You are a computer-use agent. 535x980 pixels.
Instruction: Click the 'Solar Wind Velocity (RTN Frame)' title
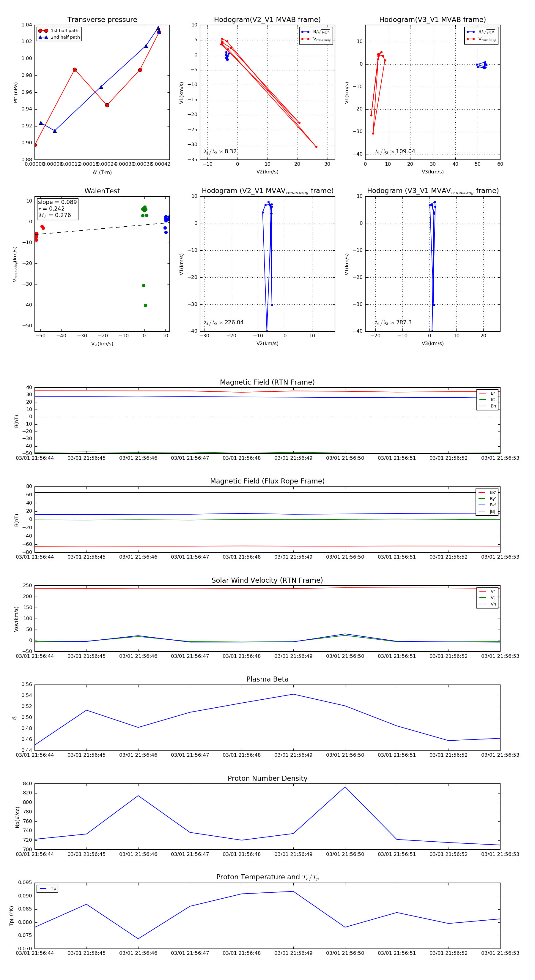(x=267, y=581)
